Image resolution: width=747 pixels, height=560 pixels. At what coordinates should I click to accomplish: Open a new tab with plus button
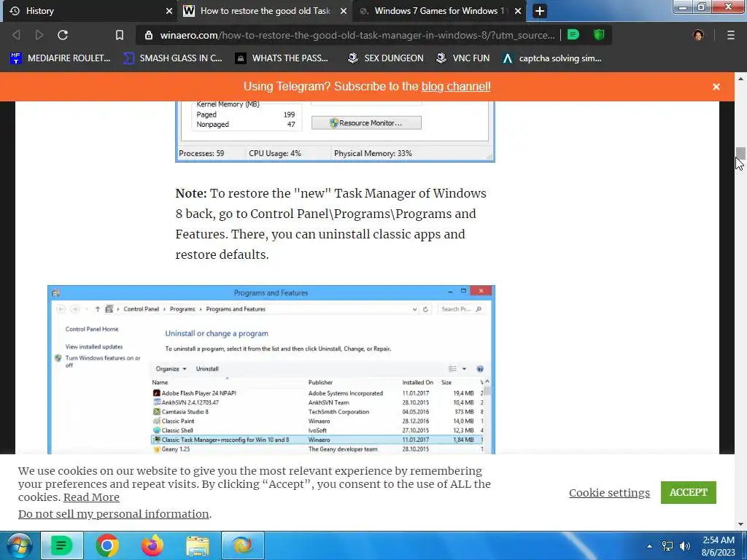tap(539, 11)
